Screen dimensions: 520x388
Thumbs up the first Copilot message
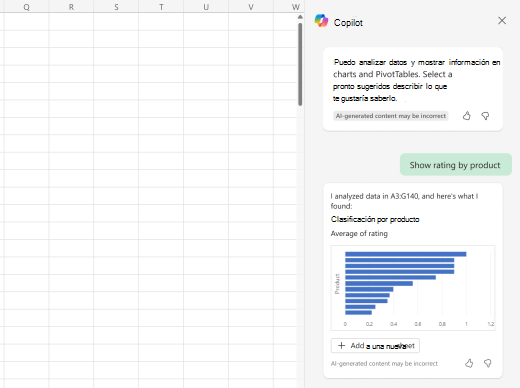(x=467, y=116)
